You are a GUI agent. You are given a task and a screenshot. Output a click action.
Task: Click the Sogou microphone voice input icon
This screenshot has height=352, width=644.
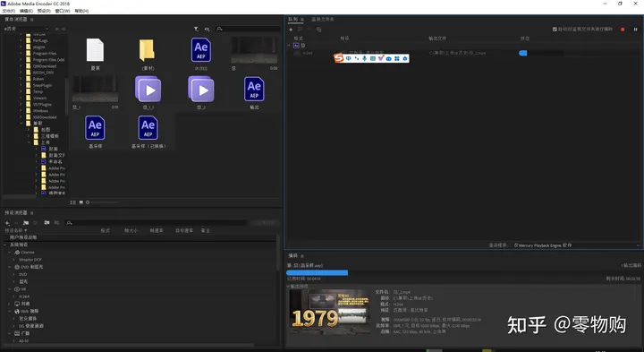point(364,59)
